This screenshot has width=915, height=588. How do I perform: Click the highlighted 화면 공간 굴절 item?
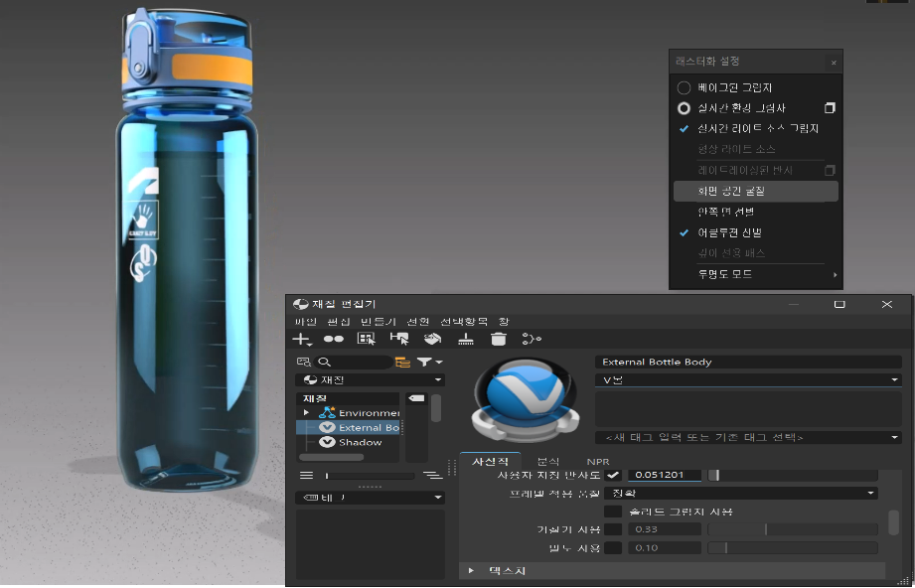coord(756,192)
